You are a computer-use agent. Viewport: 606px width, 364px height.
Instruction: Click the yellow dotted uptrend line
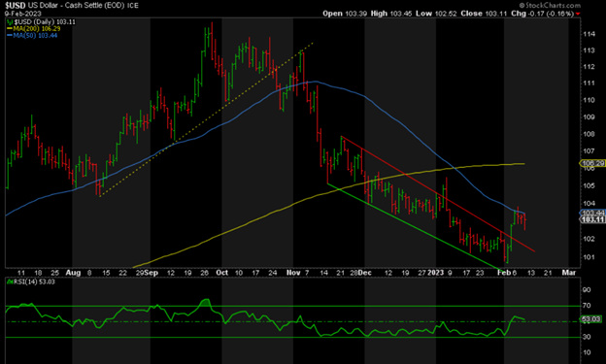206,119
